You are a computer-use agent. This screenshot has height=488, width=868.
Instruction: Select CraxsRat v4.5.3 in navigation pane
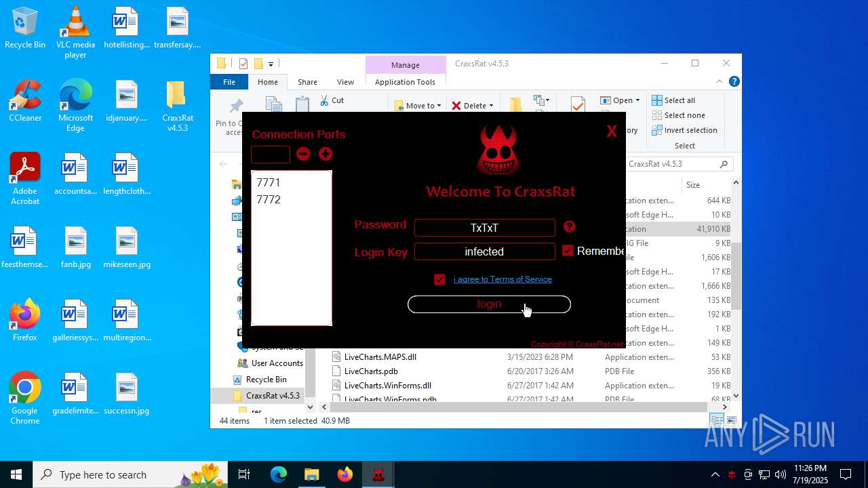point(273,396)
